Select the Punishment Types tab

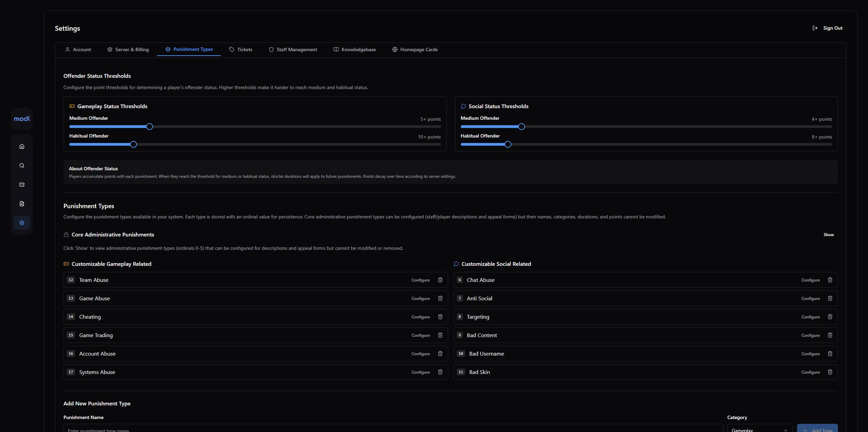click(x=189, y=49)
